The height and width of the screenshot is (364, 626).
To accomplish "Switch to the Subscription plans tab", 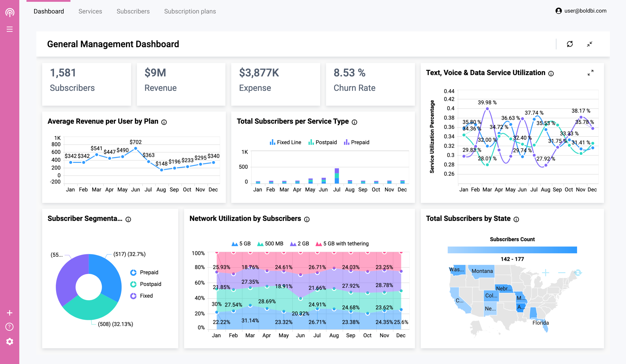I will (x=190, y=11).
